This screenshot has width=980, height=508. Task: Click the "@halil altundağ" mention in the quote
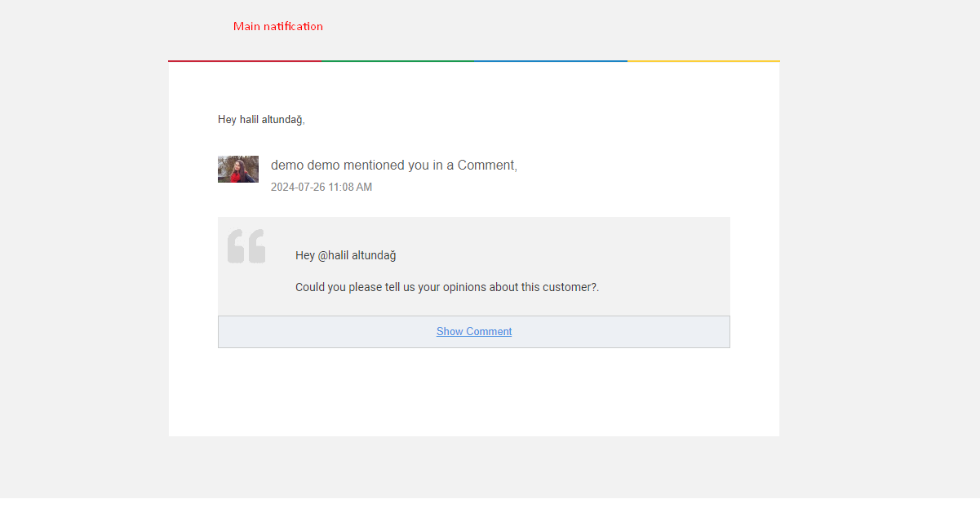[357, 255]
